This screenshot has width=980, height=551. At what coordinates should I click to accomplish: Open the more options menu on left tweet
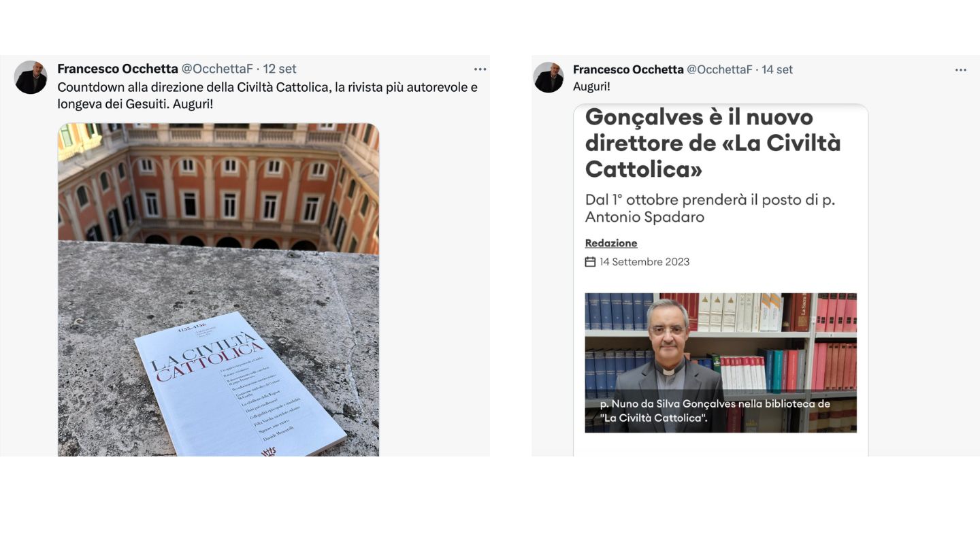point(480,69)
